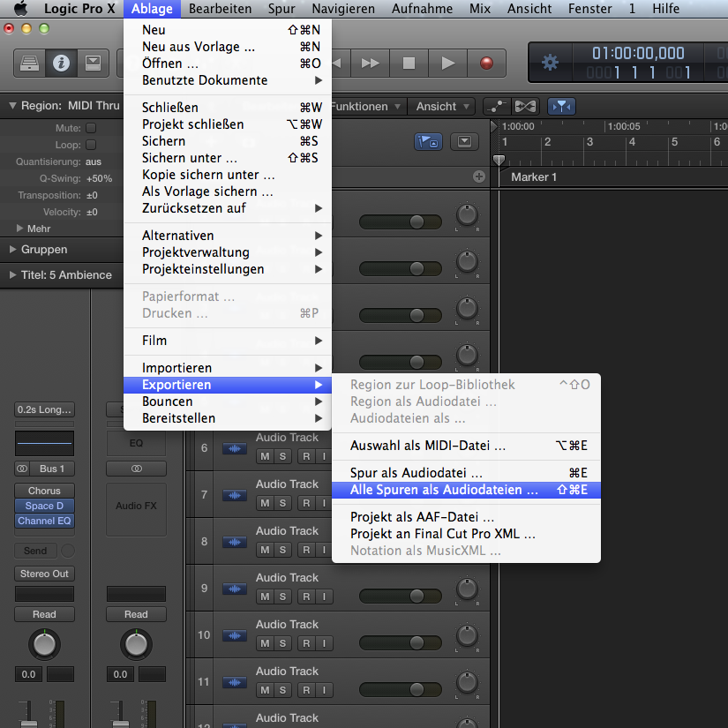The image size is (728, 728).
Task: Click the fast forward transport button
Action: [x=370, y=63]
